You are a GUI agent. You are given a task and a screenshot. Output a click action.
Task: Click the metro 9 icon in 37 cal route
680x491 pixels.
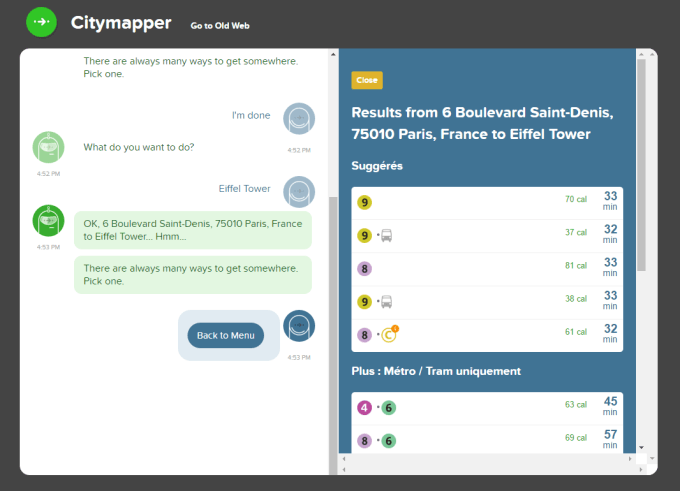point(364,236)
